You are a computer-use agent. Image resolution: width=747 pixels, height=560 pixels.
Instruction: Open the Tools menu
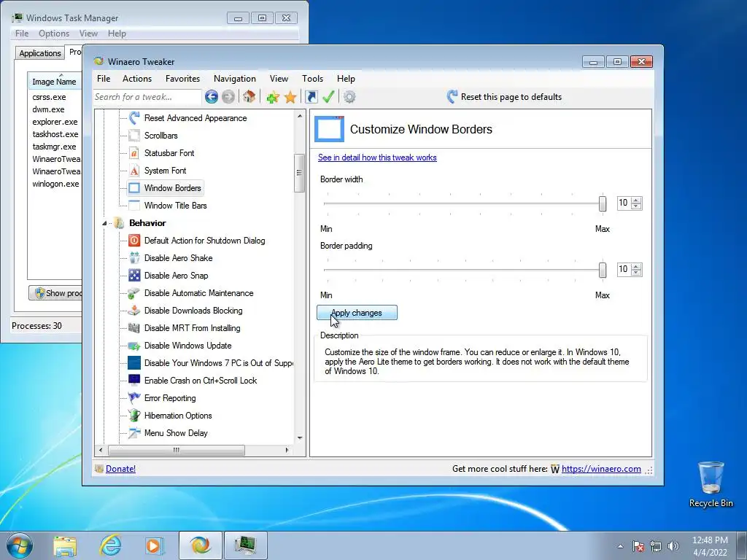tap(312, 79)
